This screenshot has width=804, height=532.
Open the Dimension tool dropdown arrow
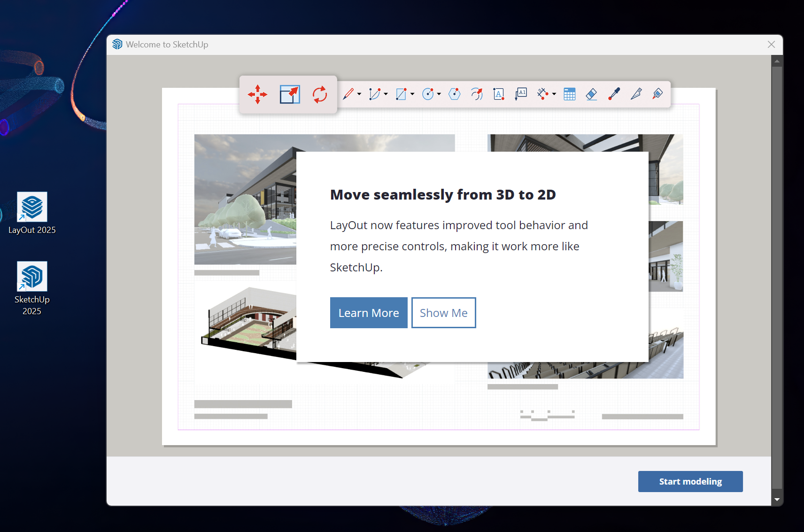tap(554, 94)
